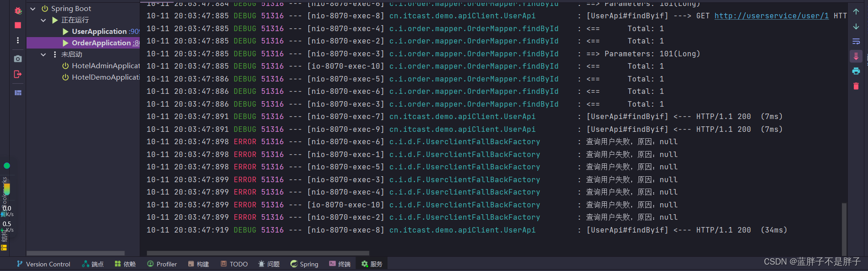Screen dimensions: 868x271
Task: Open the vertical three-dot more actions menu
Action: pos(18,40)
